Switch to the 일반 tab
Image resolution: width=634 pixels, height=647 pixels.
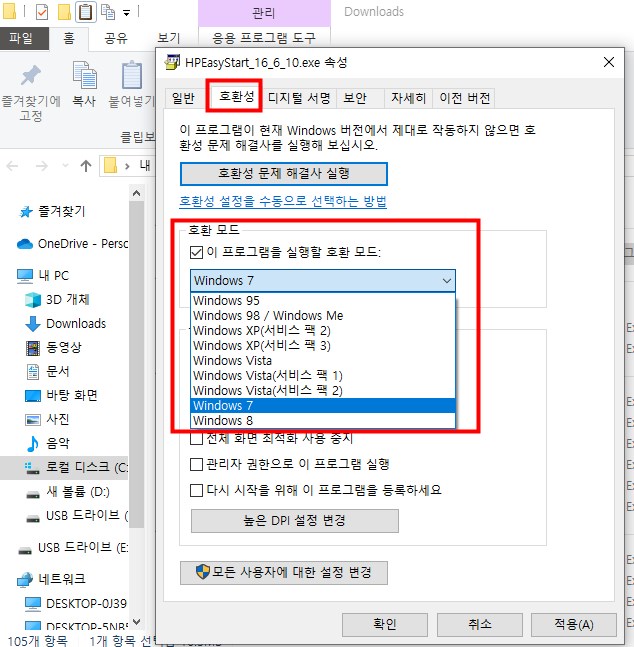click(183, 98)
